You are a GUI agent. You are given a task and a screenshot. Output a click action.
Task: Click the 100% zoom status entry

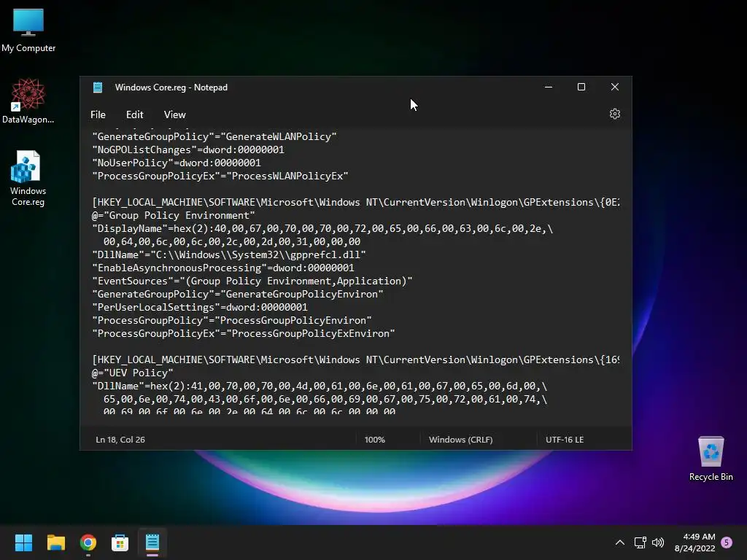[x=374, y=440]
